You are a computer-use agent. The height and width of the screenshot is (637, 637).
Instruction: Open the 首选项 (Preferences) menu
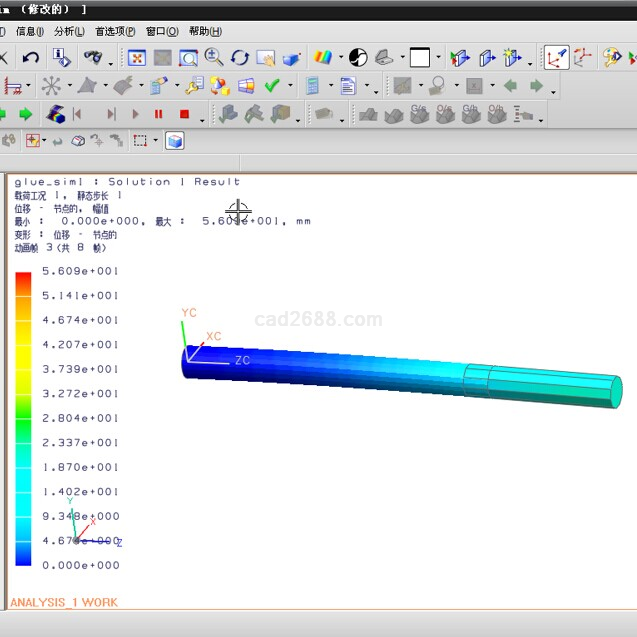[x=114, y=31]
